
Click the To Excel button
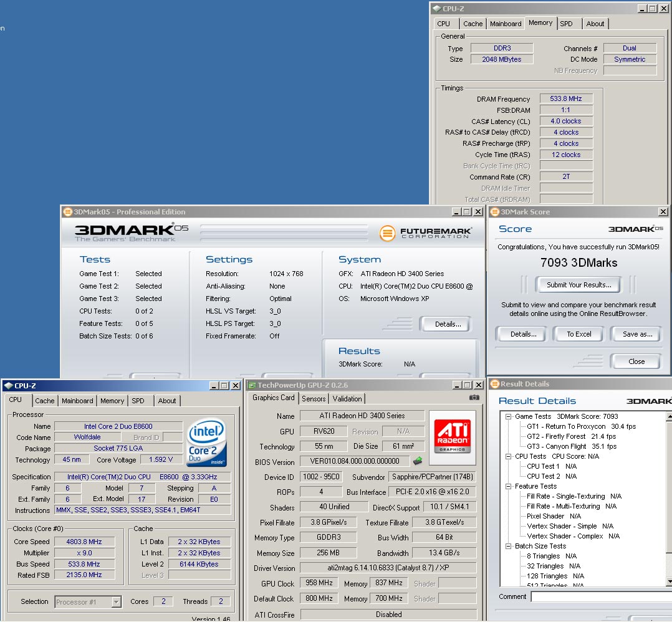pyautogui.click(x=578, y=334)
